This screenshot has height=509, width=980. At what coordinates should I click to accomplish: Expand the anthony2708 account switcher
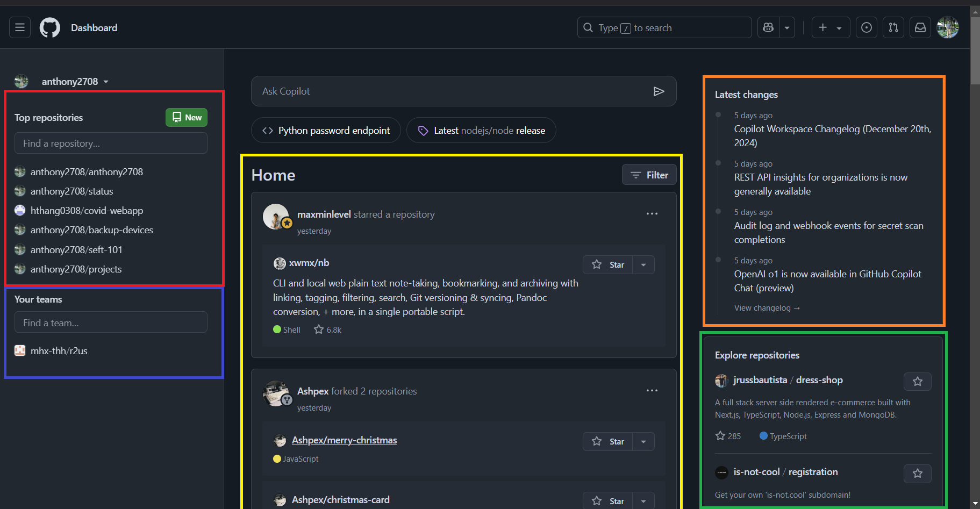click(x=75, y=82)
